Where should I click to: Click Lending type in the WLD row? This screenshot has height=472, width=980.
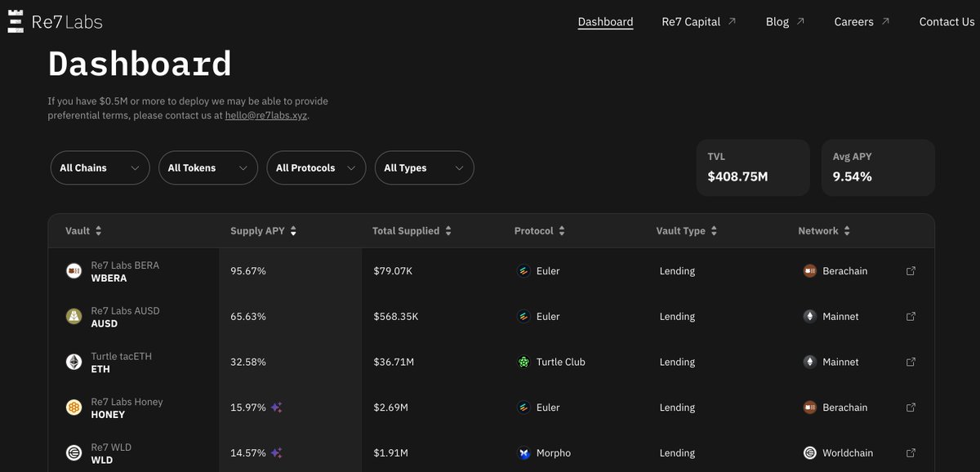[x=677, y=453]
